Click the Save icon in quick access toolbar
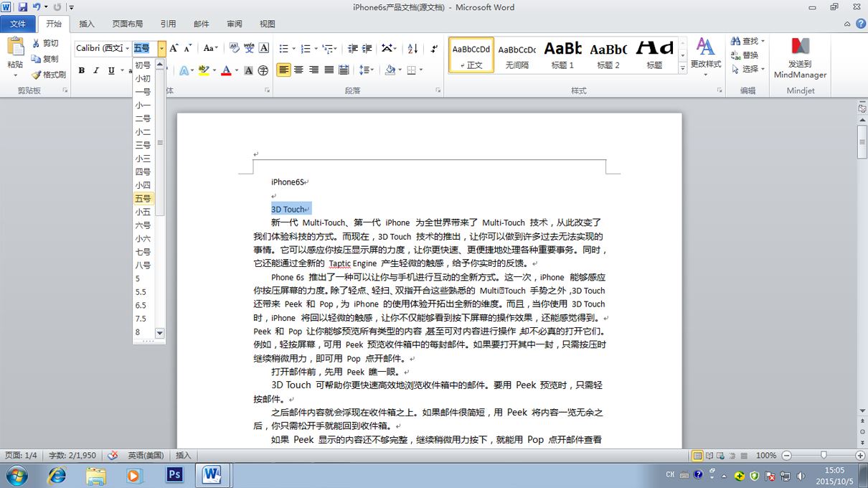The image size is (868, 488). [23, 6]
